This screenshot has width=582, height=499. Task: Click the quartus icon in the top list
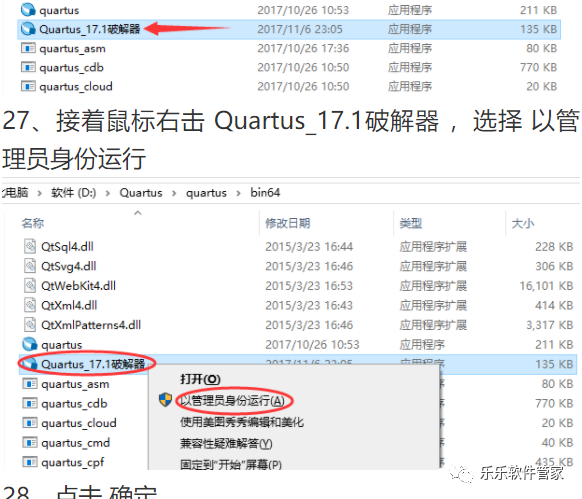28,10
